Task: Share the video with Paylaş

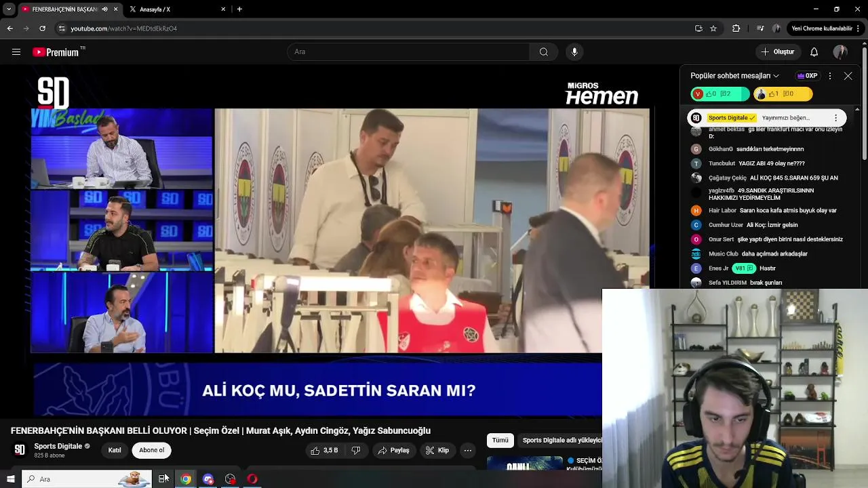Action: click(x=394, y=450)
